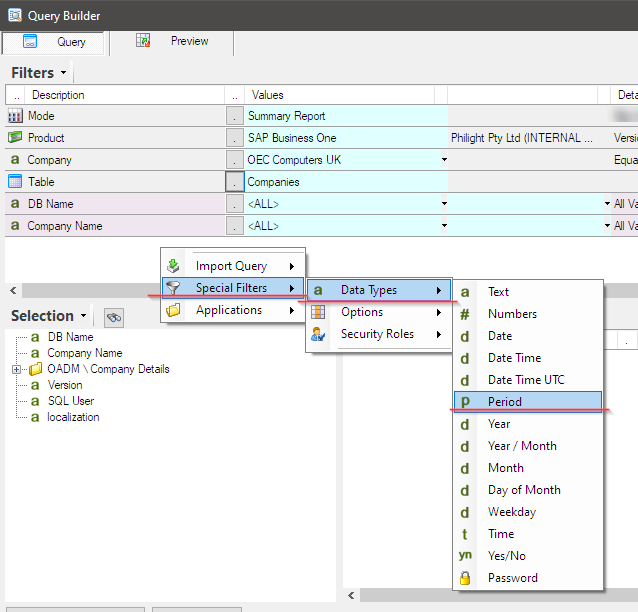Click the Summary Report value cell
This screenshot has height=612, width=638.
[x=346, y=116]
